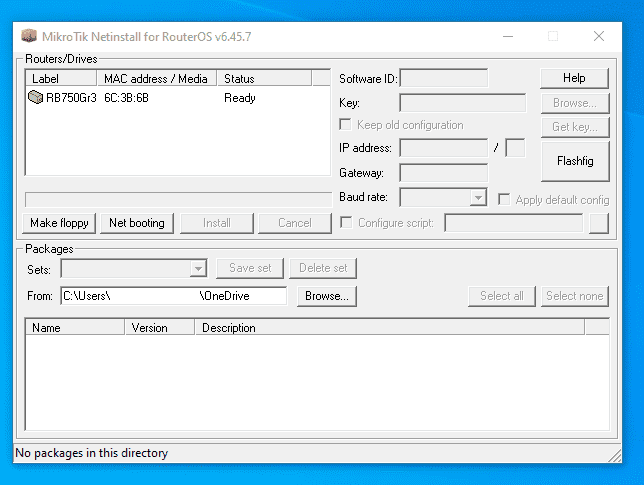The width and height of the screenshot is (644, 485).
Task: Browse for packages folder
Action: (x=326, y=296)
